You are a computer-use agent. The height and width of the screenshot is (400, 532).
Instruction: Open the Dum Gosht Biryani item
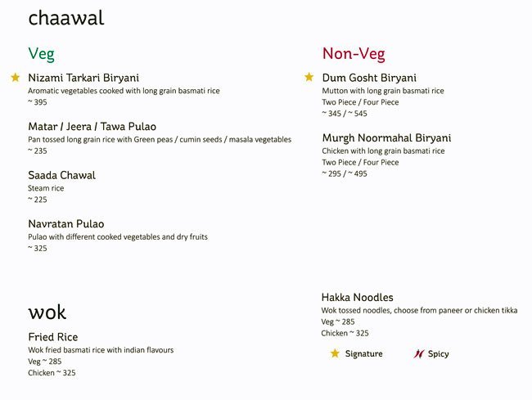[369, 78]
